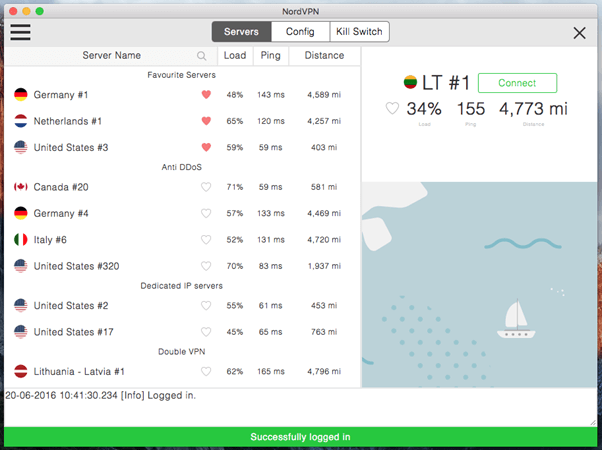The height and width of the screenshot is (450, 602).
Task: Sort servers by Ping column
Action: 271,55
